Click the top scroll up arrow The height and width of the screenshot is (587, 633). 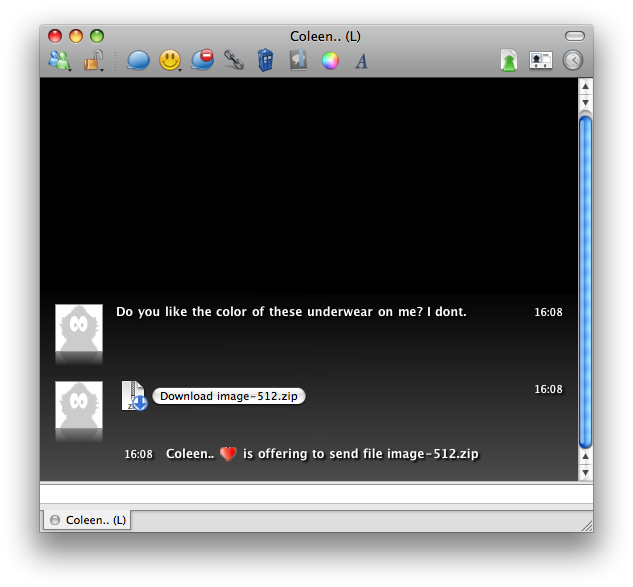click(585, 86)
